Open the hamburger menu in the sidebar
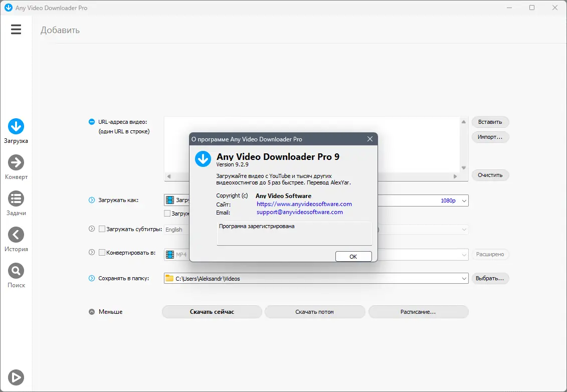The height and width of the screenshot is (392, 567). 16,29
